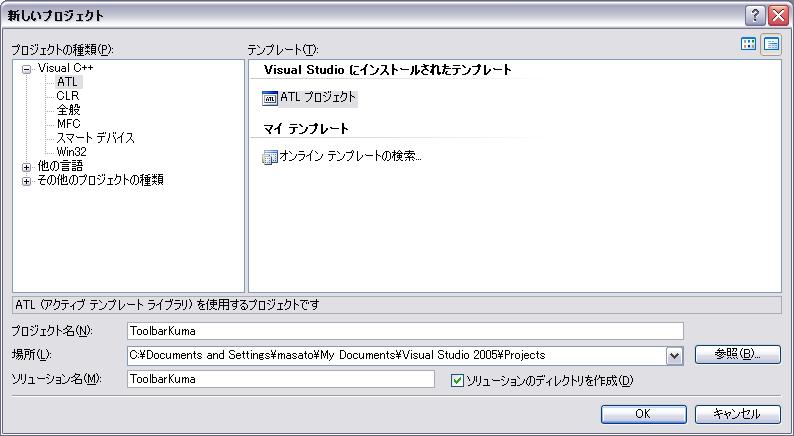The width and height of the screenshot is (794, 436).
Task: Collapse the Visual C++ tree node
Action: pos(27,69)
